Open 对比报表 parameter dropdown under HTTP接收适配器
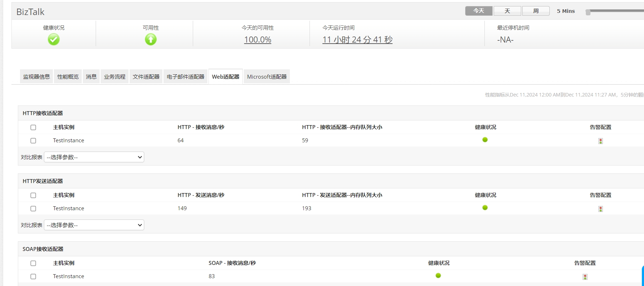 click(94, 157)
